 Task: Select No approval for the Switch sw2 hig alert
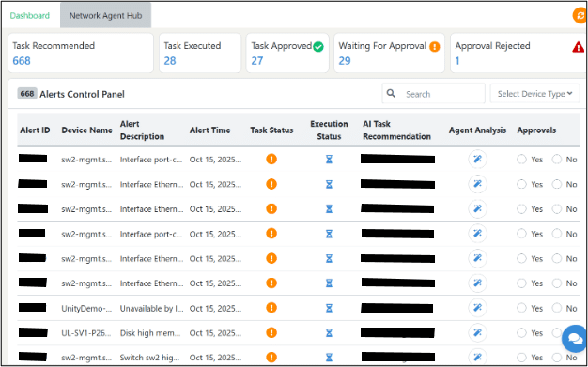pyautogui.click(x=557, y=358)
